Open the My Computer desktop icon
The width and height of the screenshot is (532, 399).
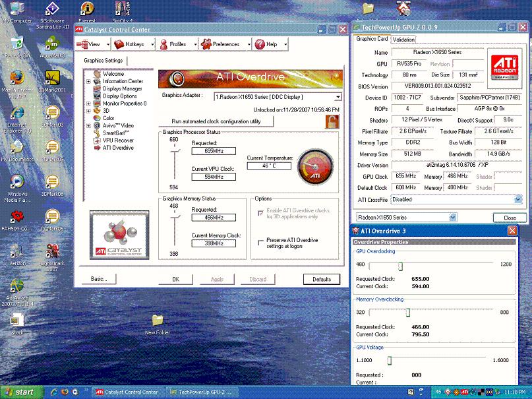coord(17,13)
